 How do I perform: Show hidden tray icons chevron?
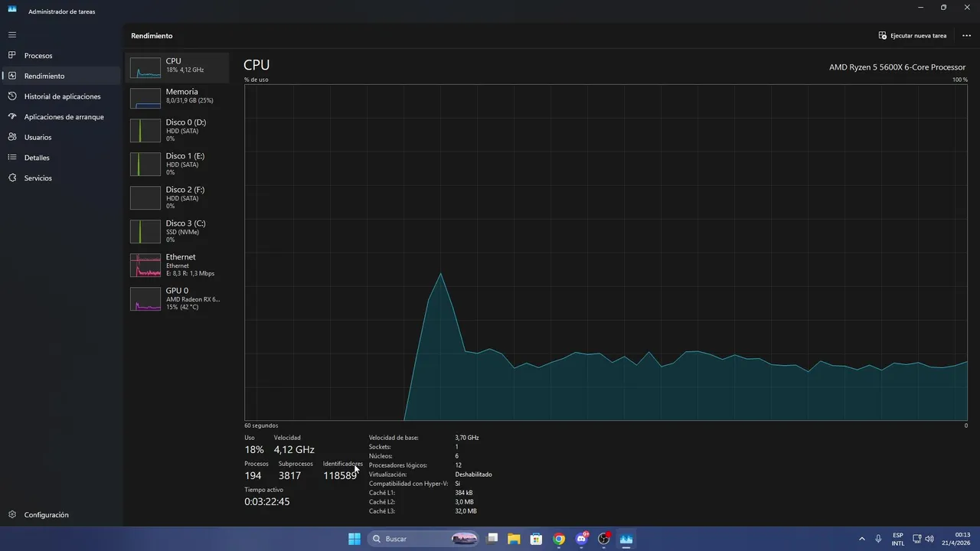(x=862, y=539)
